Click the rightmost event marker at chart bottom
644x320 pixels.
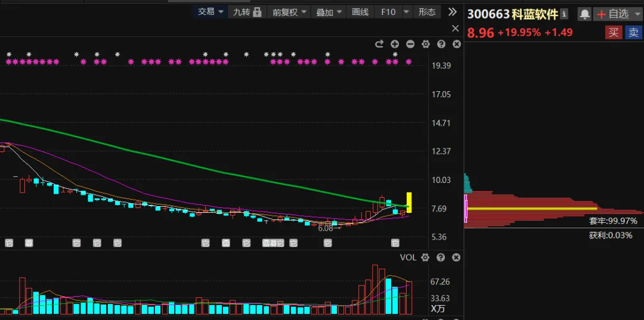[395, 243]
